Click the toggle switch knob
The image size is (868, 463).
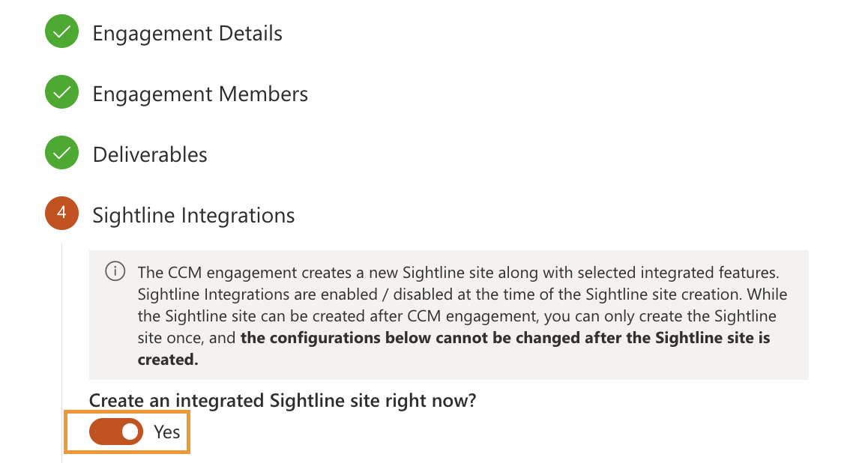click(131, 432)
